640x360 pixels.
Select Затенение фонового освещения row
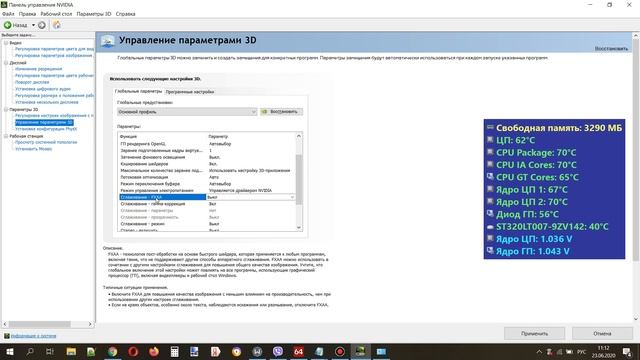coord(207,157)
